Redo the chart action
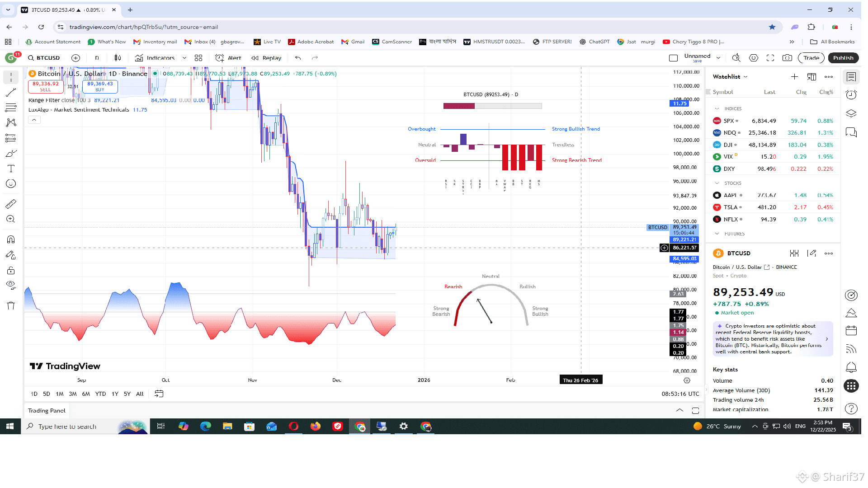Viewport: 868px width, 488px height. tap(315, 58)
